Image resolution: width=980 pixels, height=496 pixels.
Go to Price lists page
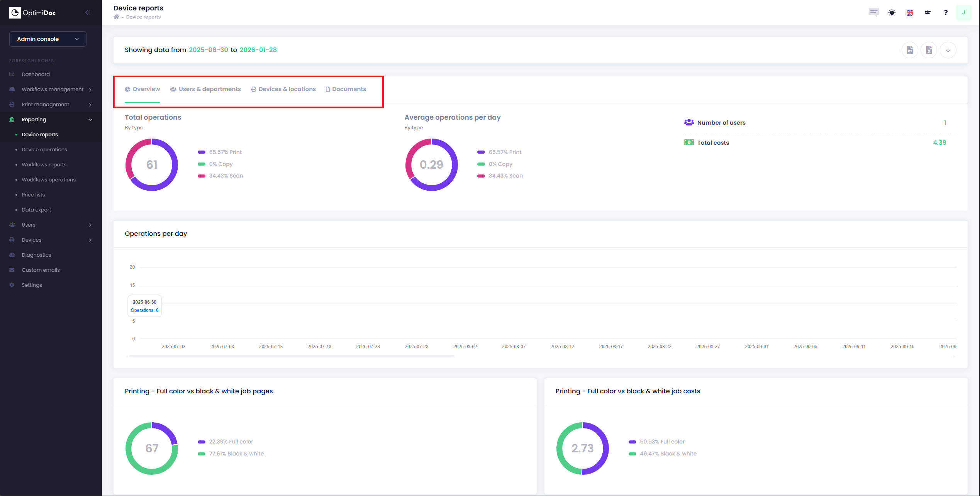(x=33, y=195)
